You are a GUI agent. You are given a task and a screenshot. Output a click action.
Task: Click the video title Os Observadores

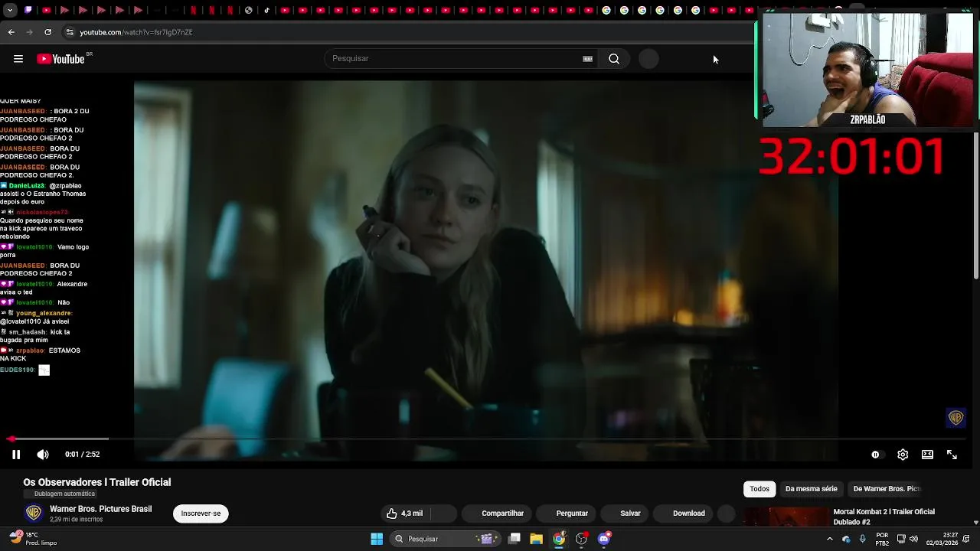coord(96,482)
